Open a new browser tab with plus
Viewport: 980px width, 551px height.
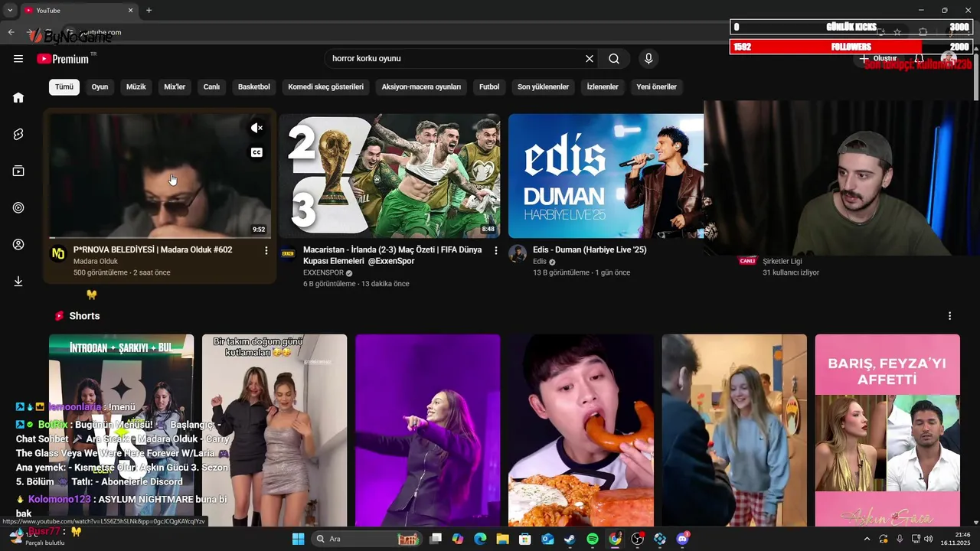pos(149,10)
